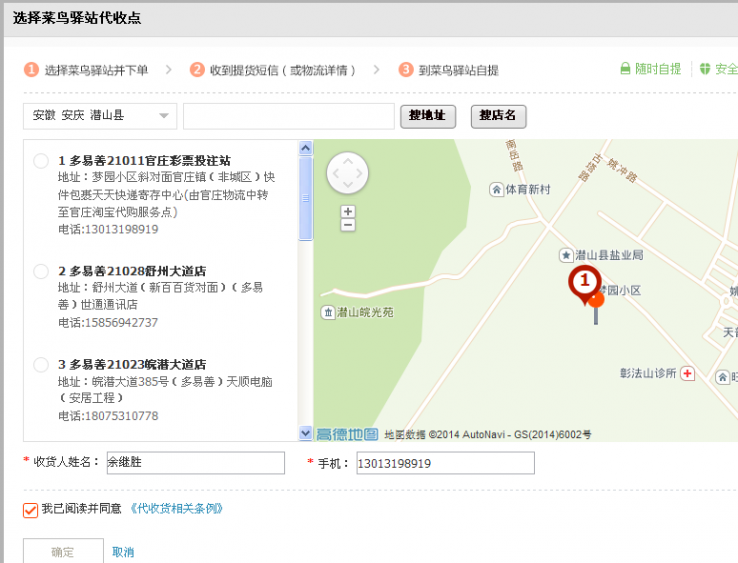Click the title 1 多易善21011官庄彩票投注站
Image resolution: width=738 pixels, height=563 pixels.
[x=144, y=161]
